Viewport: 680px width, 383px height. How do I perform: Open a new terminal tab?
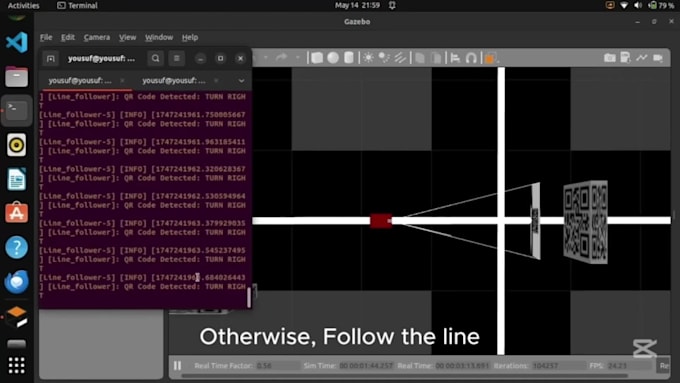pyautogui.click(x=51, y=59)
